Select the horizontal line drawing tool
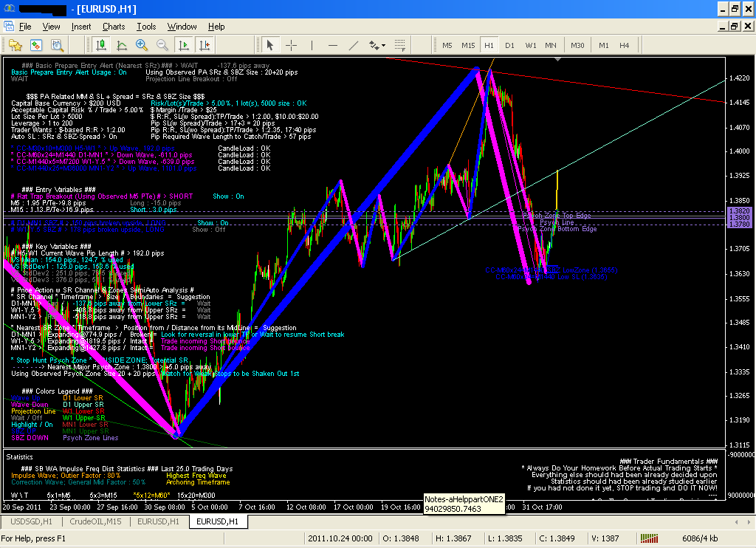The height and width of the screenshot is (548, 756). [x=333, y=45]
